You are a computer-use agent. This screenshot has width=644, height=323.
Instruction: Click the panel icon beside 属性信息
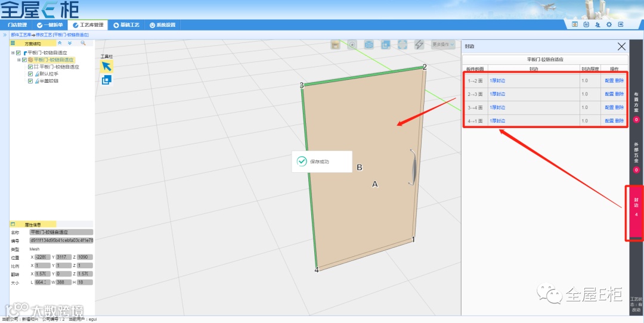13,225
